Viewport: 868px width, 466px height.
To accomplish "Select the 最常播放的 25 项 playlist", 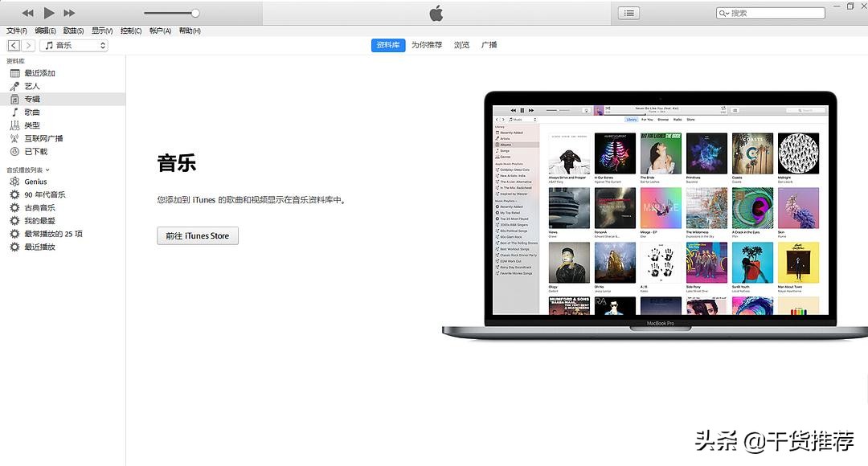I will (x=55, y=233).
